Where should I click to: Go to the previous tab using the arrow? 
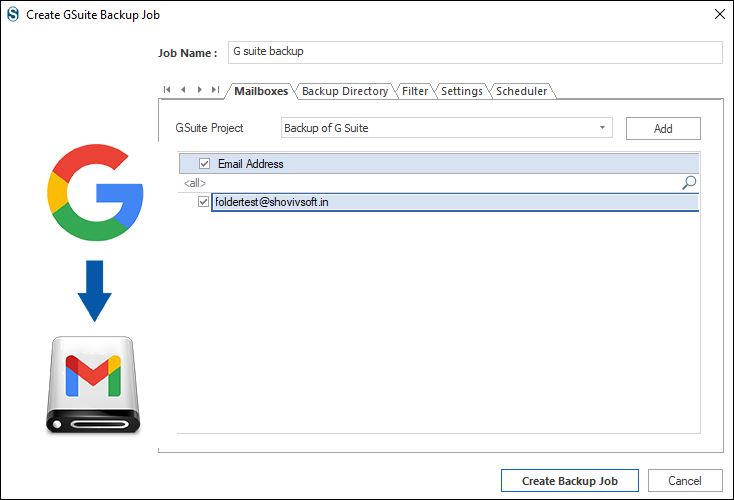183,89
